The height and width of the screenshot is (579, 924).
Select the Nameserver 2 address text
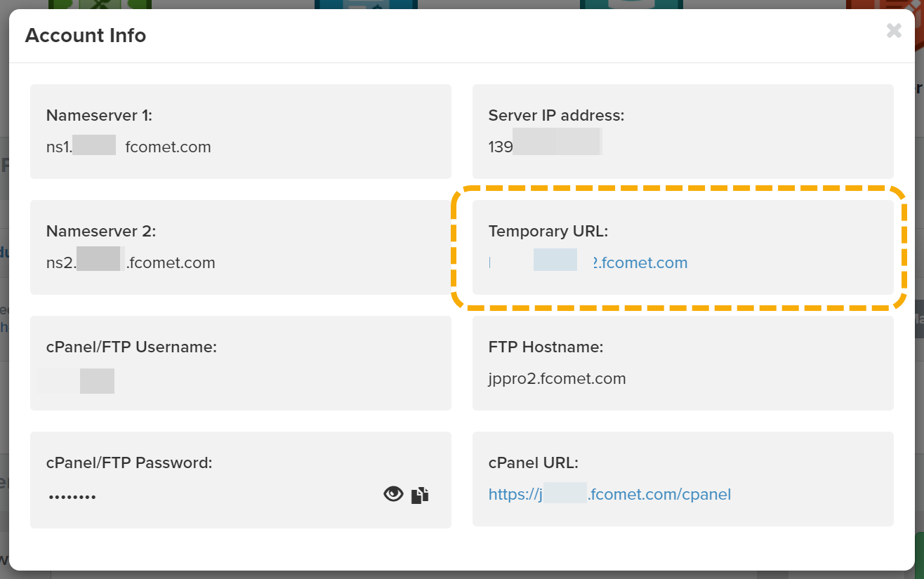[x=131, y=262]
